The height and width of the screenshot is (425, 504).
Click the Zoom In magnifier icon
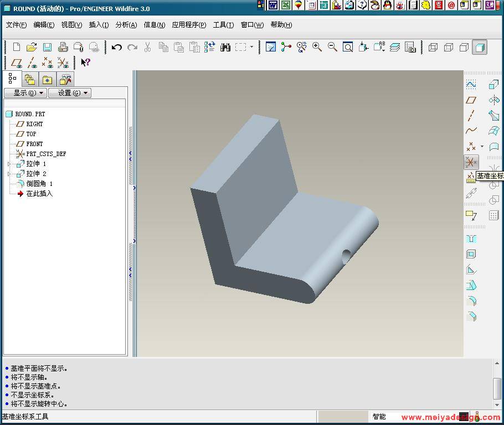(317, 48)
